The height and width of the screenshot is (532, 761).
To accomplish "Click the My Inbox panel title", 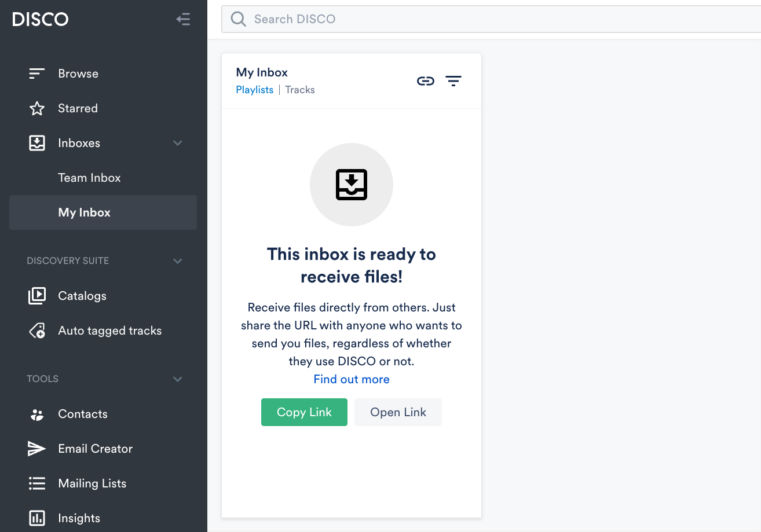I will pyautogui.click(x=262, y=72).
